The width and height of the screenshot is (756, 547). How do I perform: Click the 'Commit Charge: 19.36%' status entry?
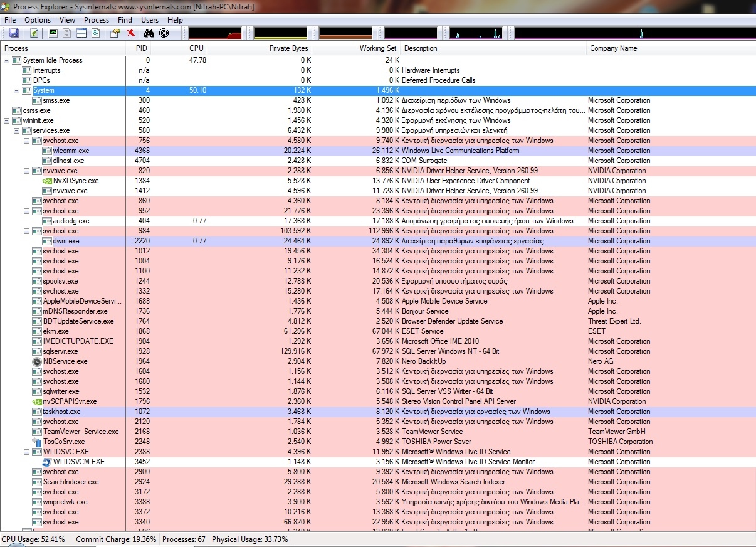(116, 539)
